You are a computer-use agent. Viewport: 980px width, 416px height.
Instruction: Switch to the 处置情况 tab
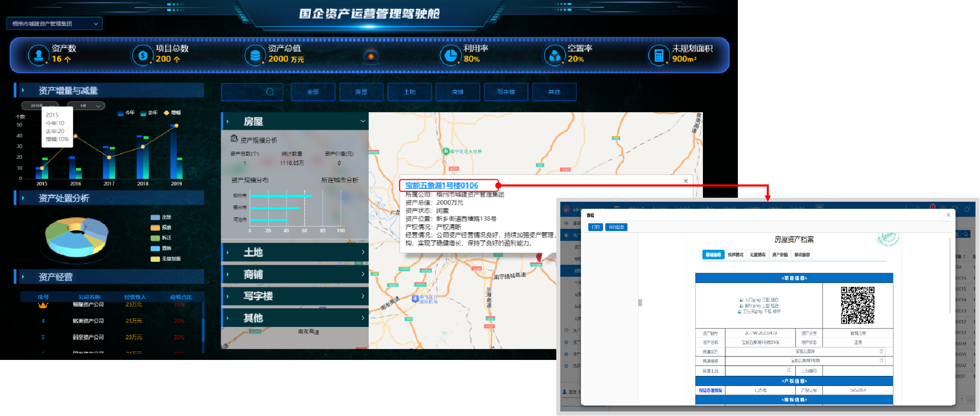(757, 255)
